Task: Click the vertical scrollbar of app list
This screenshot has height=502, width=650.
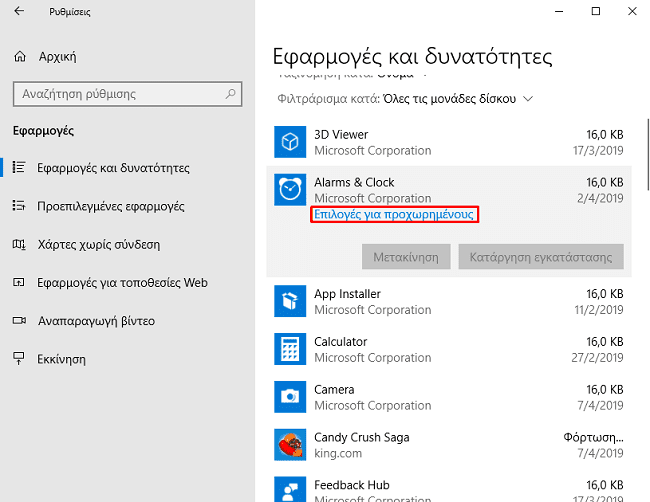Action: (648, 154)
